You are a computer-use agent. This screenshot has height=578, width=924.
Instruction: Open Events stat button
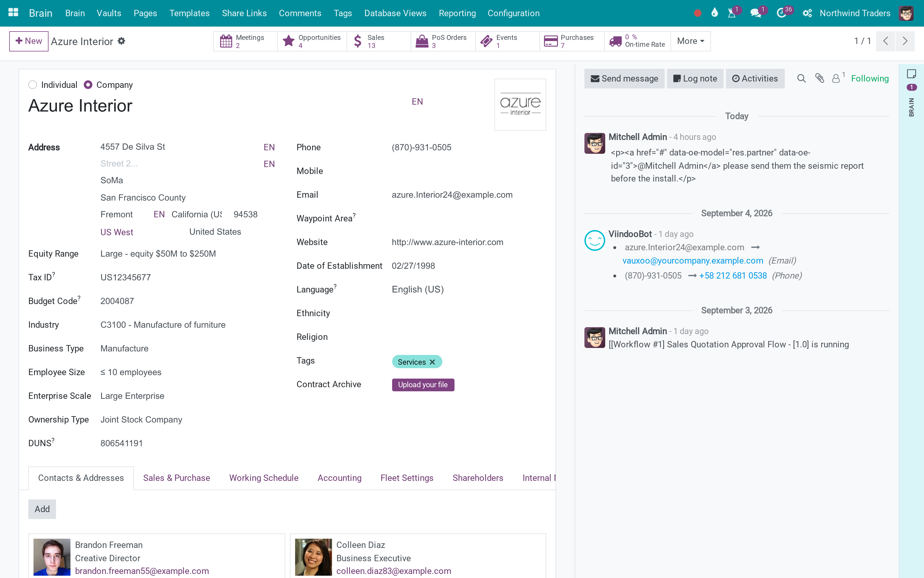[x=507, y=41]
